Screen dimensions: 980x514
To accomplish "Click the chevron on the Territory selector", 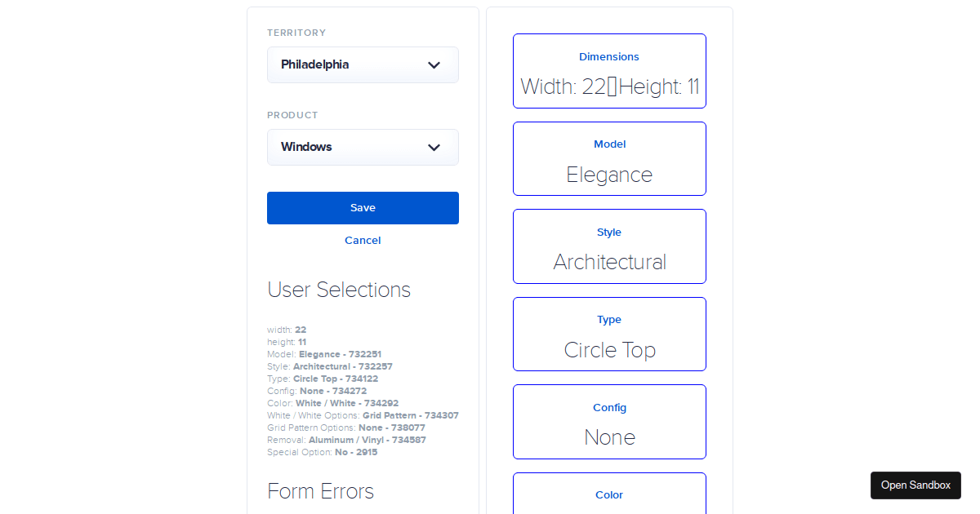I will coord(434,64).
